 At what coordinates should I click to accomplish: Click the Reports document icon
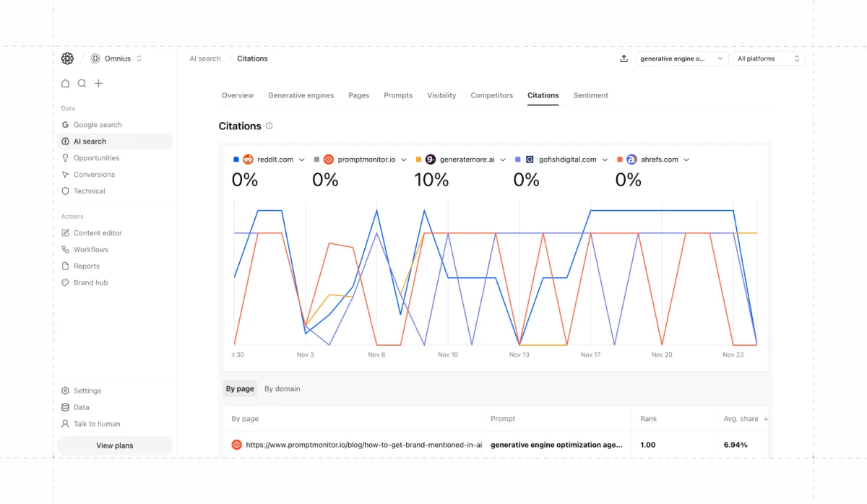66,266
